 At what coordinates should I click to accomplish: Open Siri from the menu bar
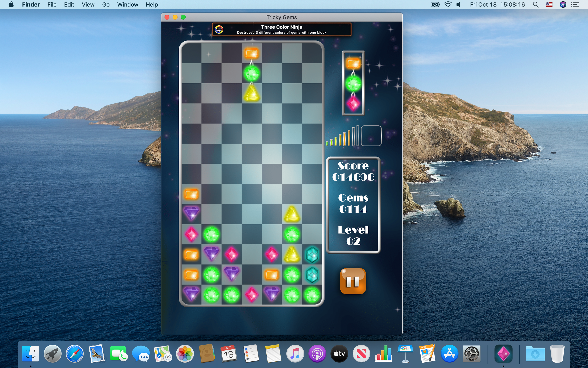pyautogui.click(x=563, y=4)
